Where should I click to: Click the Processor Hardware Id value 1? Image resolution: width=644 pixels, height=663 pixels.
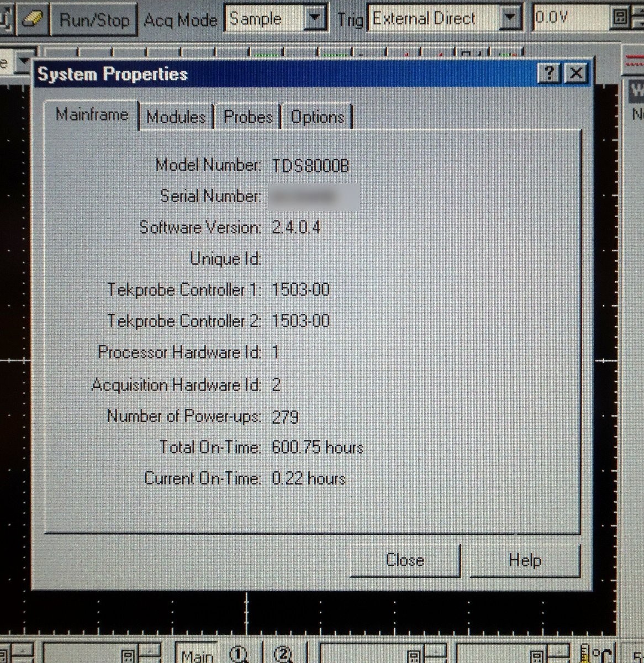pos(276,352)
